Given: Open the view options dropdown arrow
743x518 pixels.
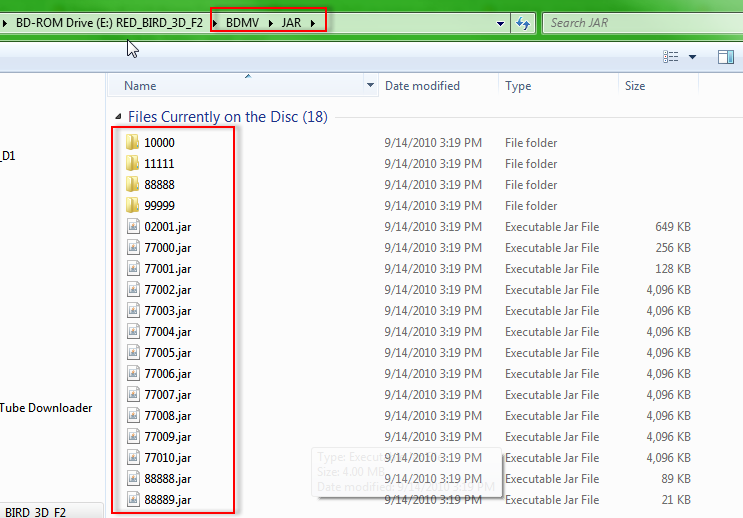Looking at the screenshot, I should [692, 57].
